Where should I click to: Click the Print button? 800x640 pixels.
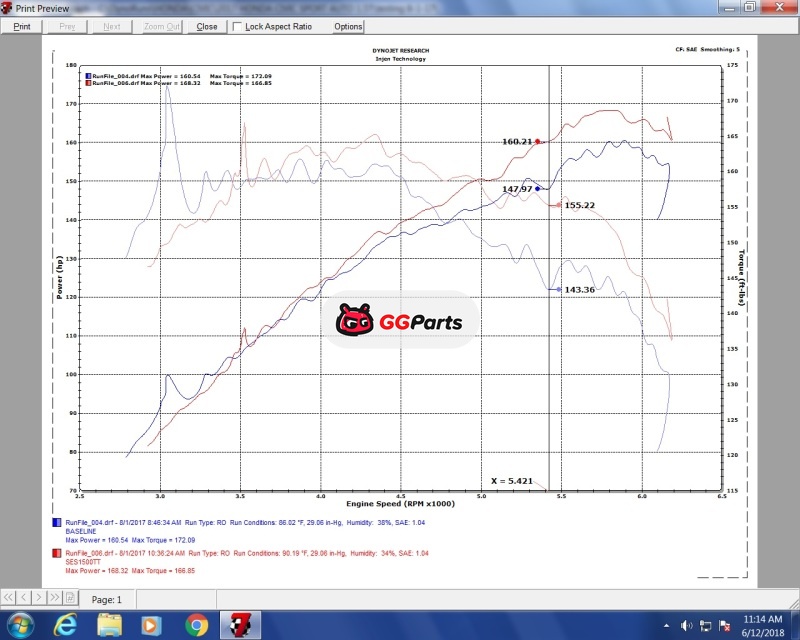tap(21, 27)
